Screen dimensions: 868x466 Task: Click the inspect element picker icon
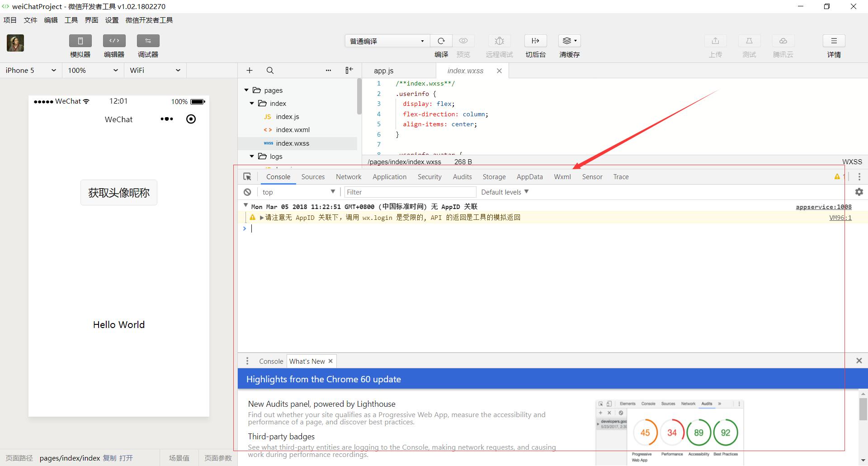tap(247, 176)
